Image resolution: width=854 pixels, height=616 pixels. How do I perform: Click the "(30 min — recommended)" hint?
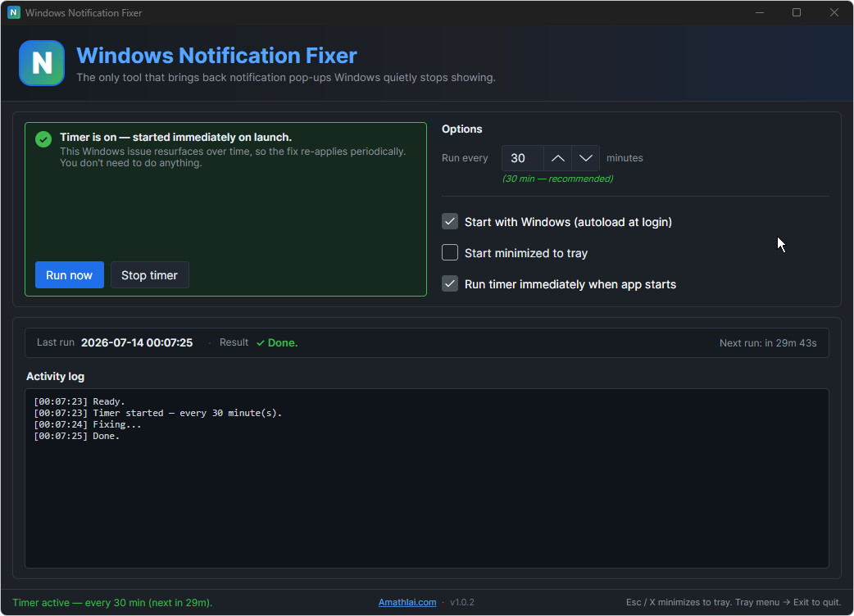click(x=557, y=179)
